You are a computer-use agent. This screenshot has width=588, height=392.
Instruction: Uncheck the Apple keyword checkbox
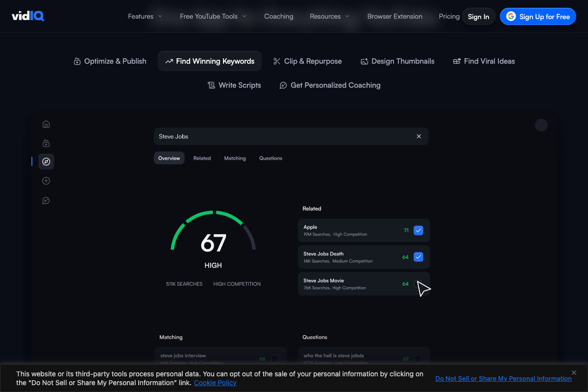tap(418, 230)
